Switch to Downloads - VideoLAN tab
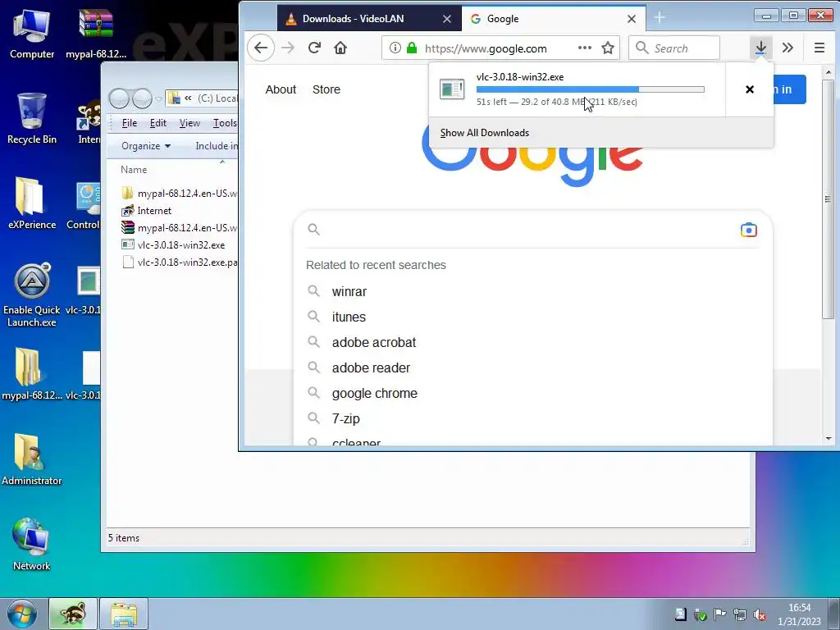The height and width of the screenshot is (630, 840). click(370, 19)
